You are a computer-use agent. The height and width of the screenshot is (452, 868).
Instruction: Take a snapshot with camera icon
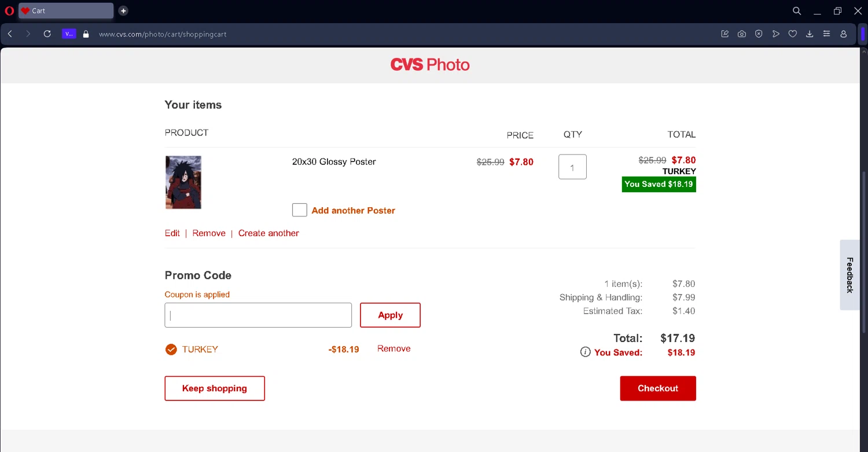(x=742, y=34)
